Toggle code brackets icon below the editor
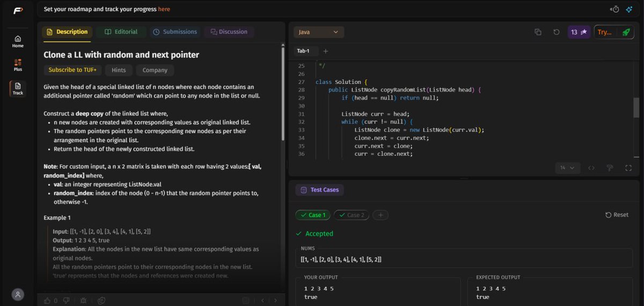Viewport: 644px width, 306px height. (591, 168)
